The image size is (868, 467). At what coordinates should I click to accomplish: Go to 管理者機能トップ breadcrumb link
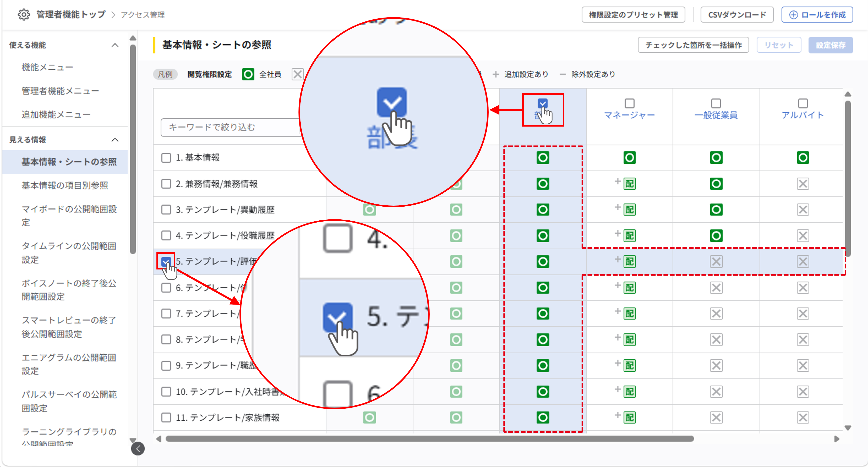pyautogui.click(x=71, y=15)
